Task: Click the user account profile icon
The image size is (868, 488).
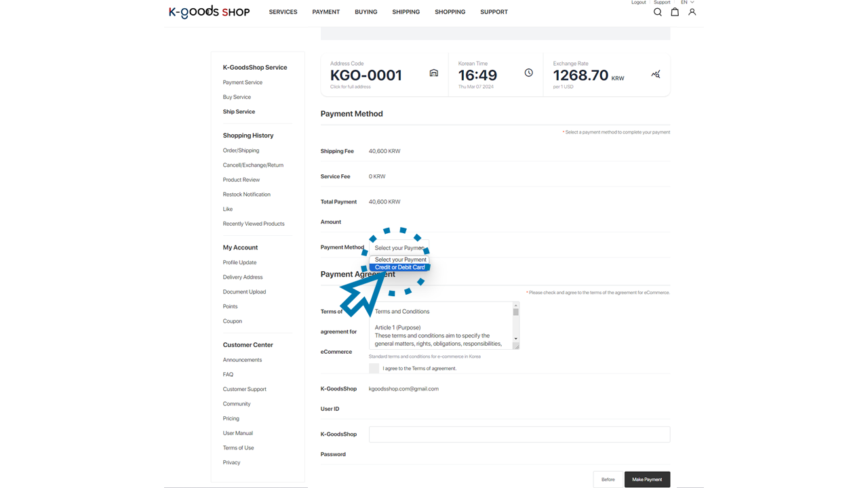Action: [692, 12]
